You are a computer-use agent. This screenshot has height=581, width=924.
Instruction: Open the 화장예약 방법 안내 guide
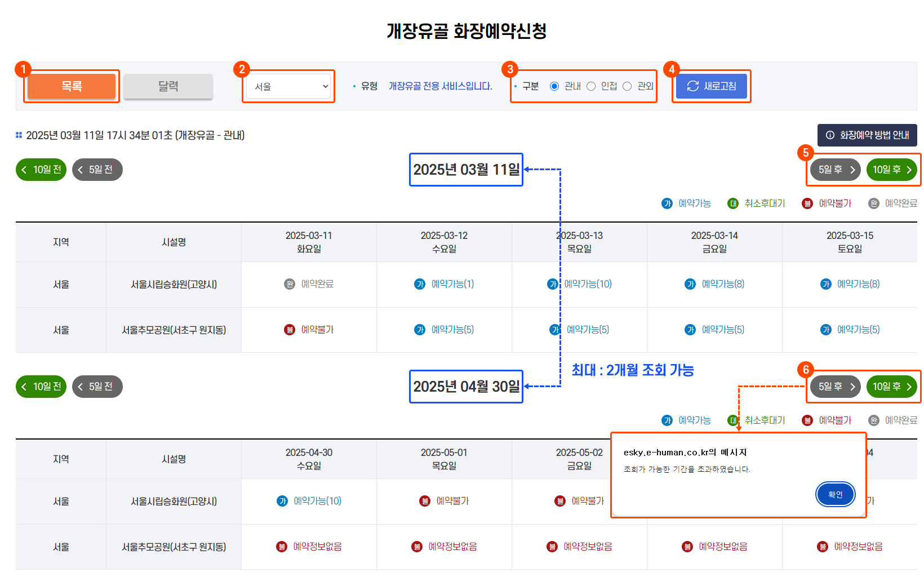[867, 135]
